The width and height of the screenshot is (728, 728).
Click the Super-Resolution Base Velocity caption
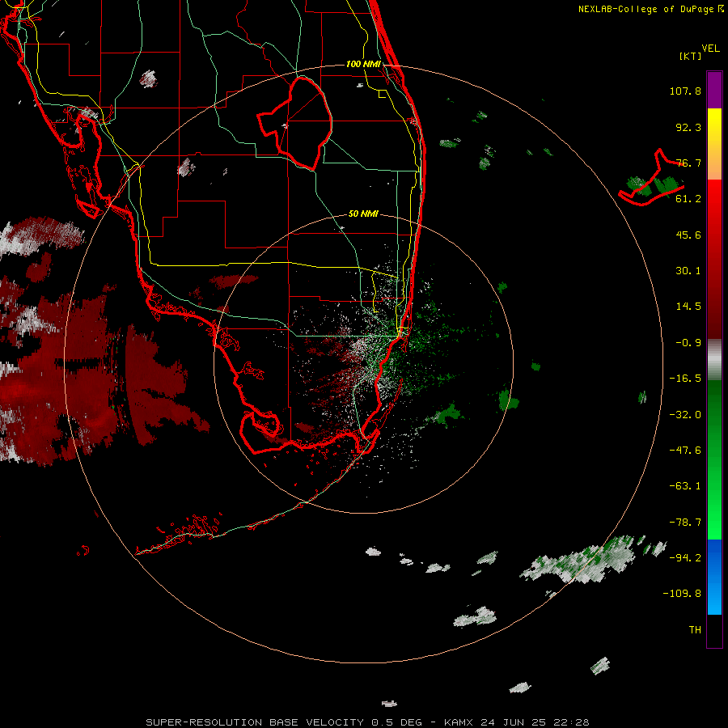pos(367,722)
